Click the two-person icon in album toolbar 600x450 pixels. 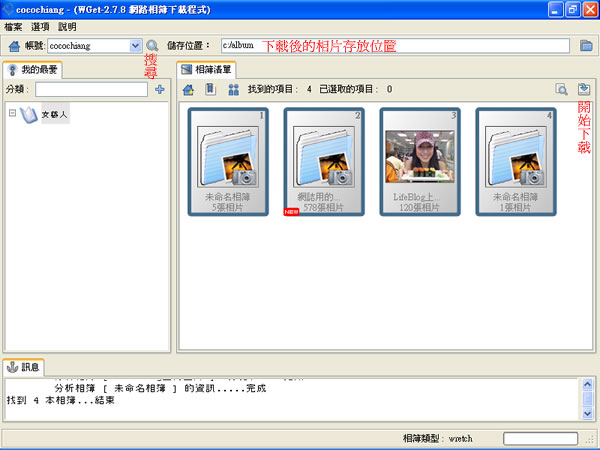coord(233,90)
